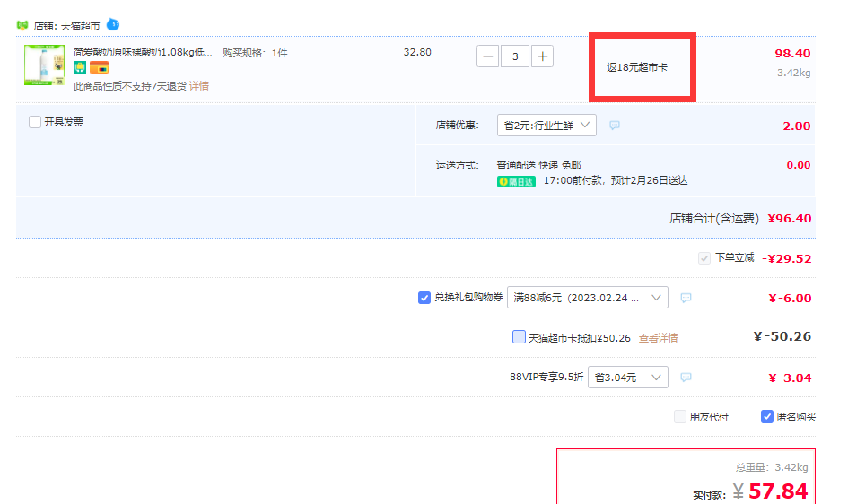Click comment icon next to 满88减6元 dropdown
This screenshot has height=504, width=848.
686,298
